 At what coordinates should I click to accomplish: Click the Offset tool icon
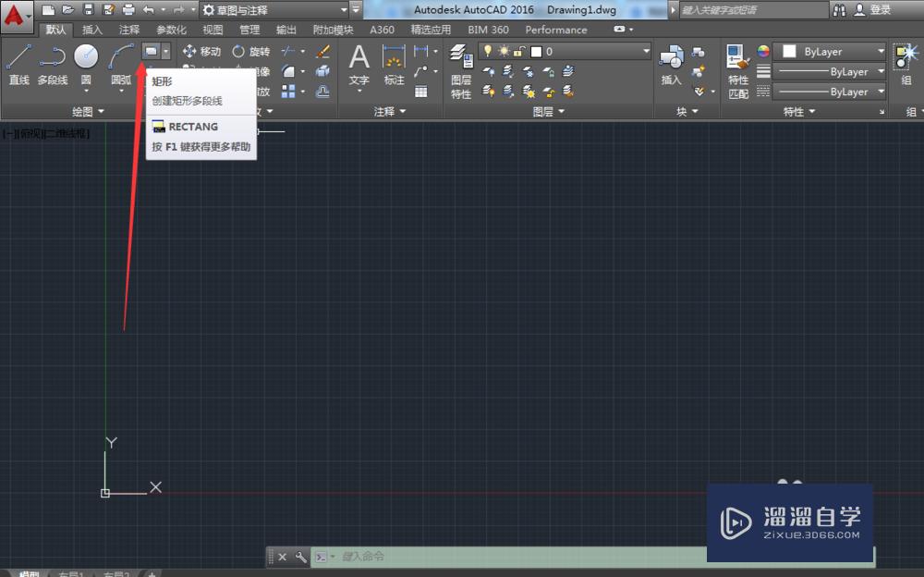click(322, 91)
